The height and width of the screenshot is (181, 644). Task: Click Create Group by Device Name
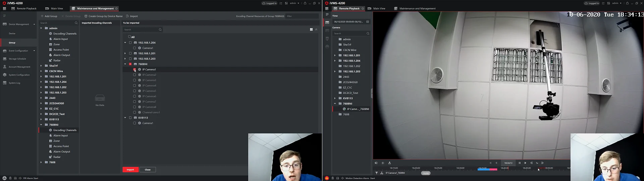pyautogui.click(x=104, y=16)
